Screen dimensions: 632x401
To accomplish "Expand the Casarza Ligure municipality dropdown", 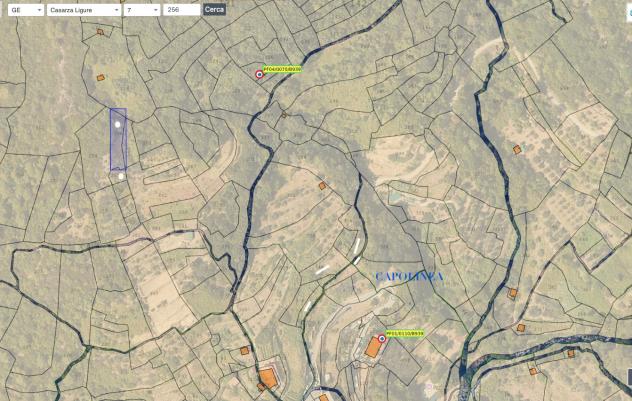I will [x=84, y=10].
